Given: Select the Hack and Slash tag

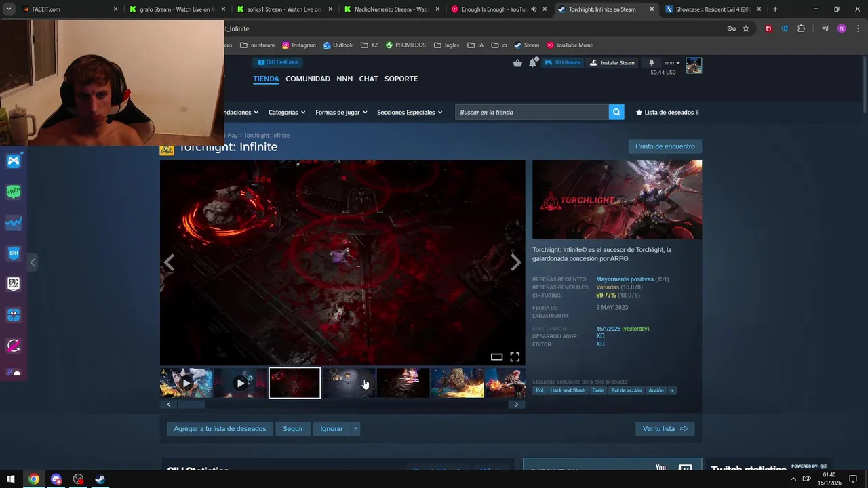Looking at the screenshot, I should [x=568, y=390].
